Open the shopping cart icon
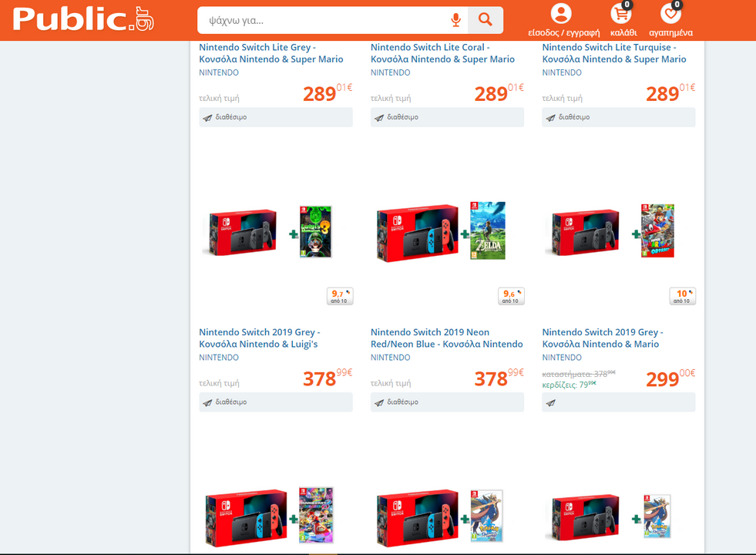This screenshot has height=555, width=756. tap(621, 14)
